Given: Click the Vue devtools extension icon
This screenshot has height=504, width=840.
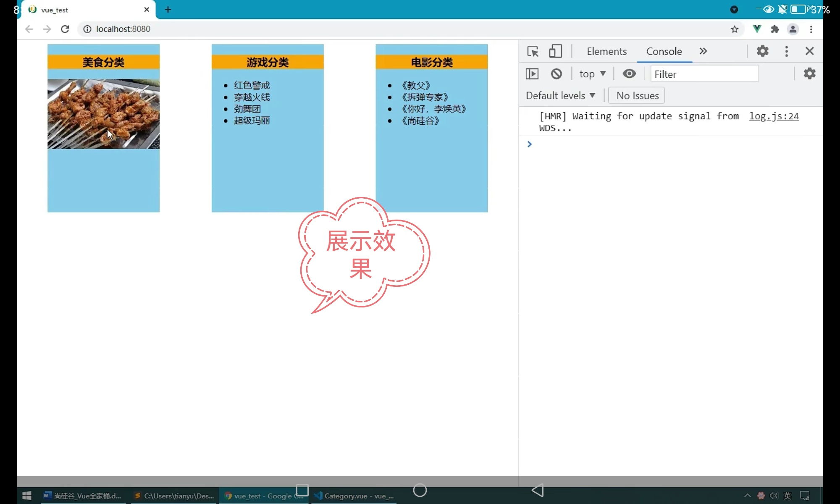Looking at the screenshot, I should click(x=757, y=29).
